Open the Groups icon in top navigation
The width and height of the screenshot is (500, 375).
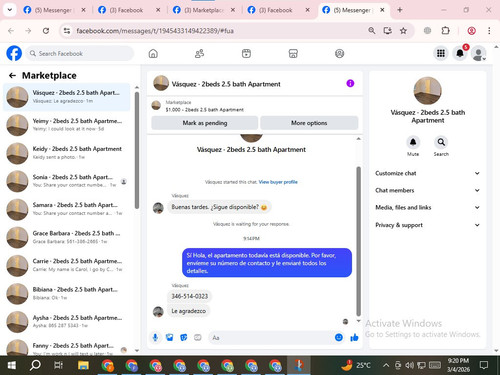pyautogui.click(x=339, y=53)
